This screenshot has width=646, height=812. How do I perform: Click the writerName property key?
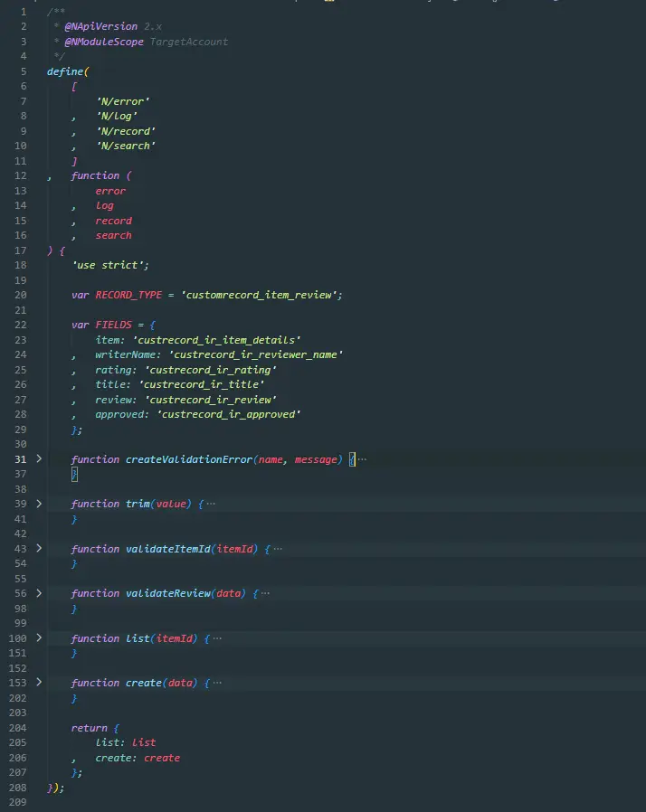tap(126, 354)
